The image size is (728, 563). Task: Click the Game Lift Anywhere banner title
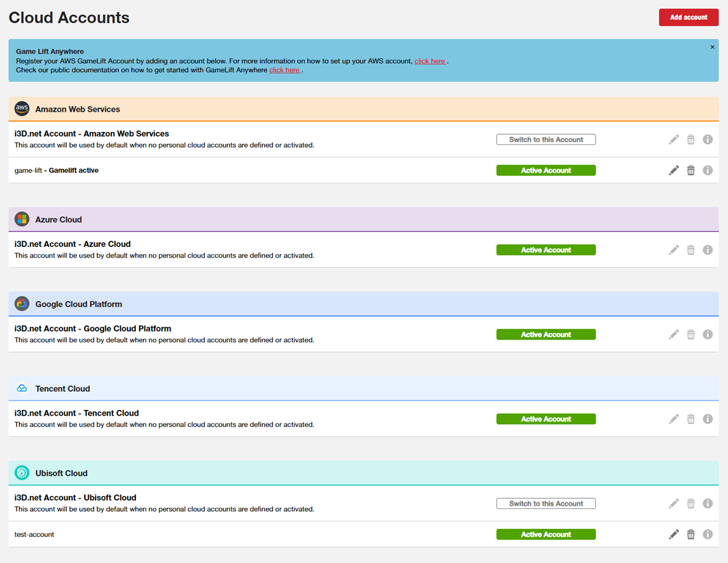coord(49,51)
